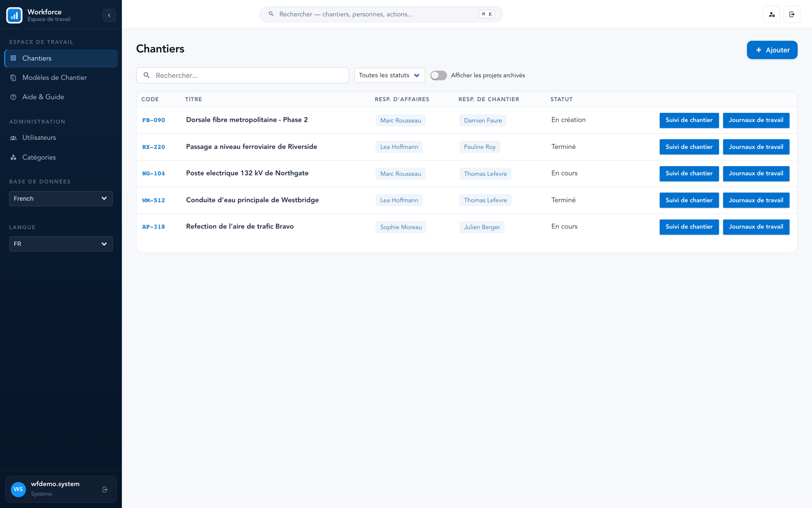Screen dimensions: 812x508
Task: Focus the Rechercher chantiers filter field
Action: pyautogui.click(x=243, y=75)
